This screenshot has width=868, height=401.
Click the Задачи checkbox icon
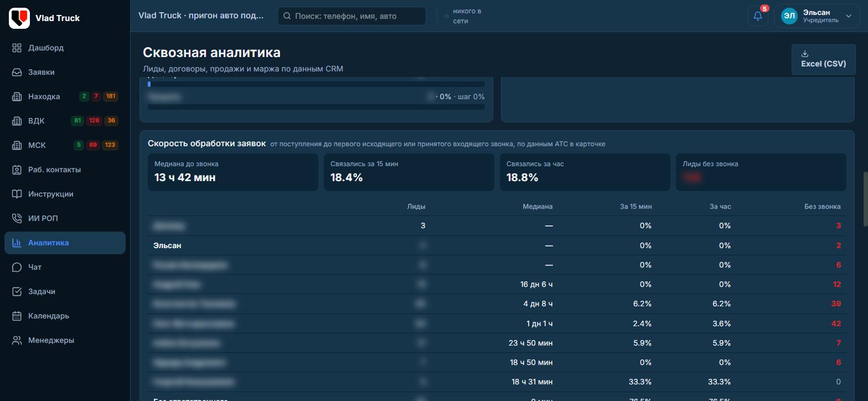(17, 292)
